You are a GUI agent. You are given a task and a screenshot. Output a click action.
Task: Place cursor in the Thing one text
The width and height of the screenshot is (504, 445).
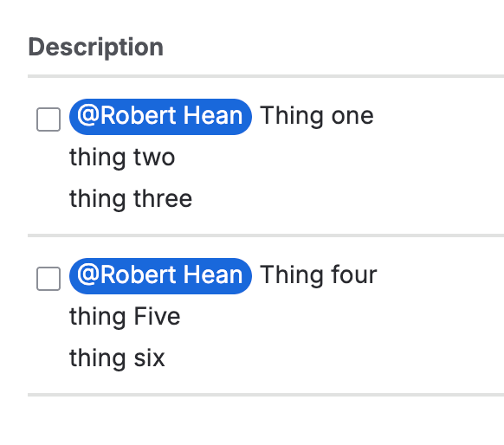[x=317, y=116]
